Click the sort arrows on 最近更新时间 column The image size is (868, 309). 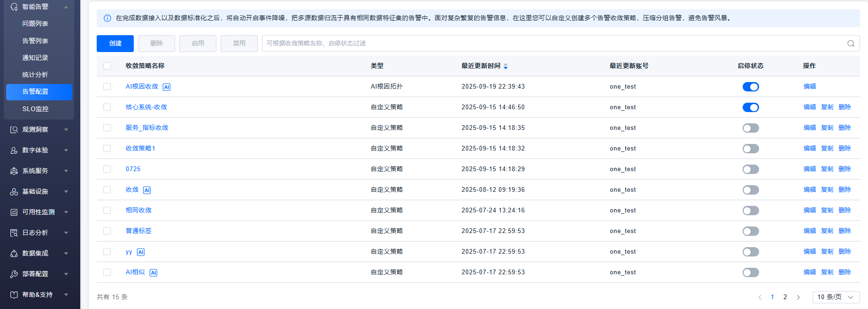506,66
